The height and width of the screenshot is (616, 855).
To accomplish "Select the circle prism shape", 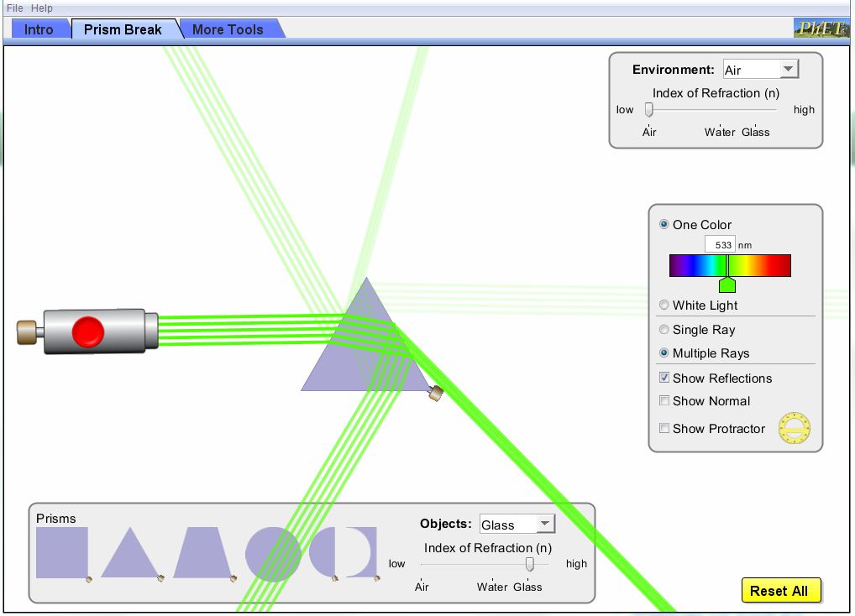I will [272, 554].
